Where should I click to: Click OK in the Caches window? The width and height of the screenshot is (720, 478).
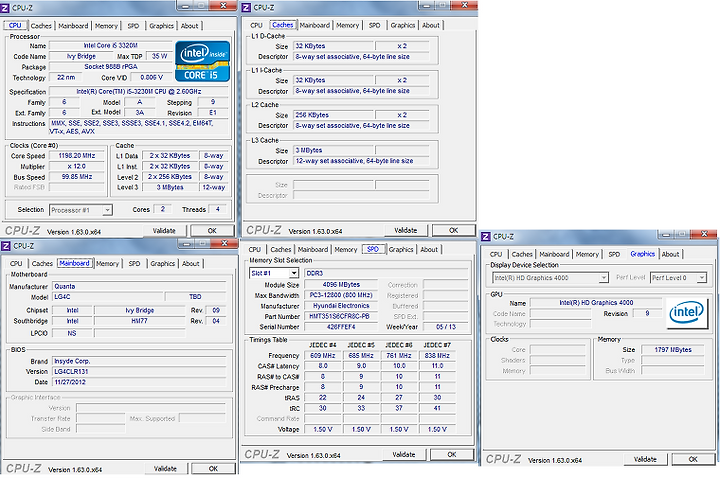point(454,230)
